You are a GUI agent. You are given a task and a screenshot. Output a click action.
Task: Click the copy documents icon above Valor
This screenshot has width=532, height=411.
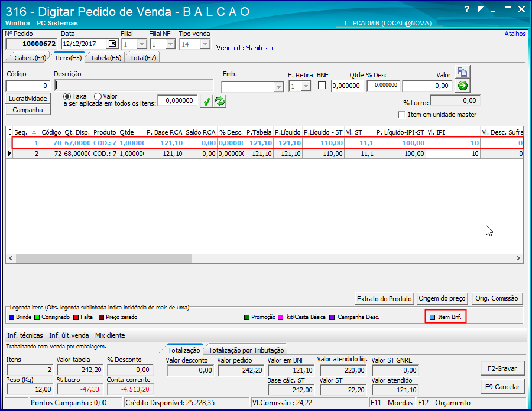[x=462, y=72]
